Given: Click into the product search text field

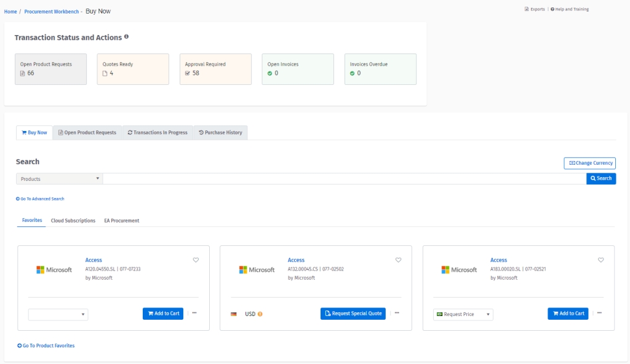Looking at the screenshot, I should (344, 179).
